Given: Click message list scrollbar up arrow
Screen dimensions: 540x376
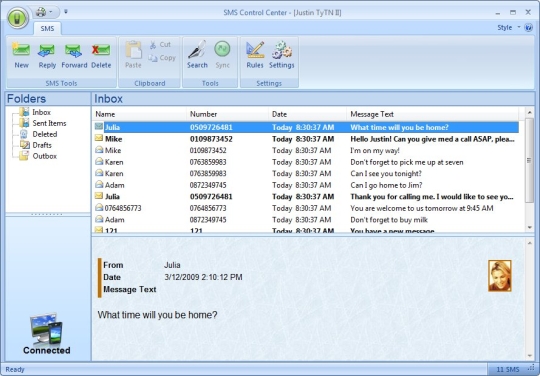Looking at the screenshot, I should pyautogui.click(x=529, y=113).
